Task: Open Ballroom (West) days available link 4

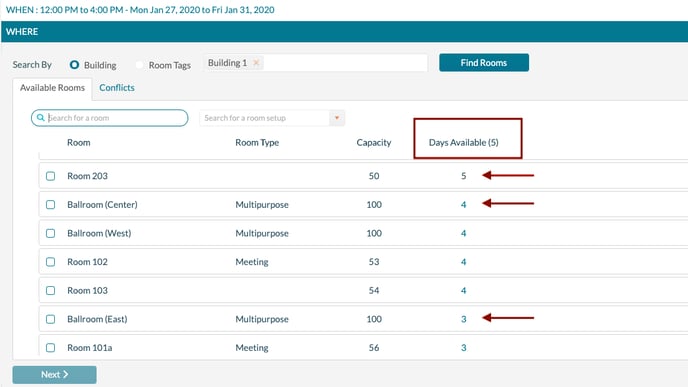Action: point(463,233)
